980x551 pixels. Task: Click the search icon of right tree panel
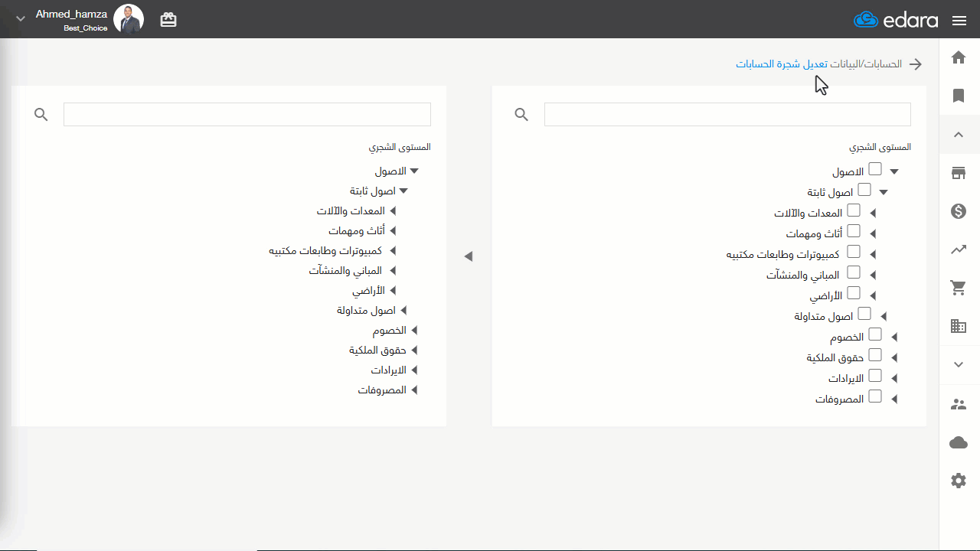point(521,114)
